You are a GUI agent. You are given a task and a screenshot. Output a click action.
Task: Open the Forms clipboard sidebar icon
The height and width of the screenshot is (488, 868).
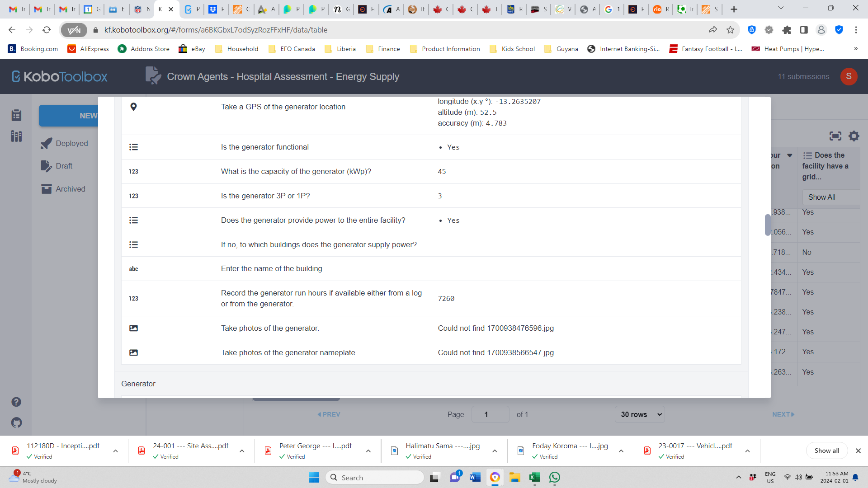pos(17,115)
